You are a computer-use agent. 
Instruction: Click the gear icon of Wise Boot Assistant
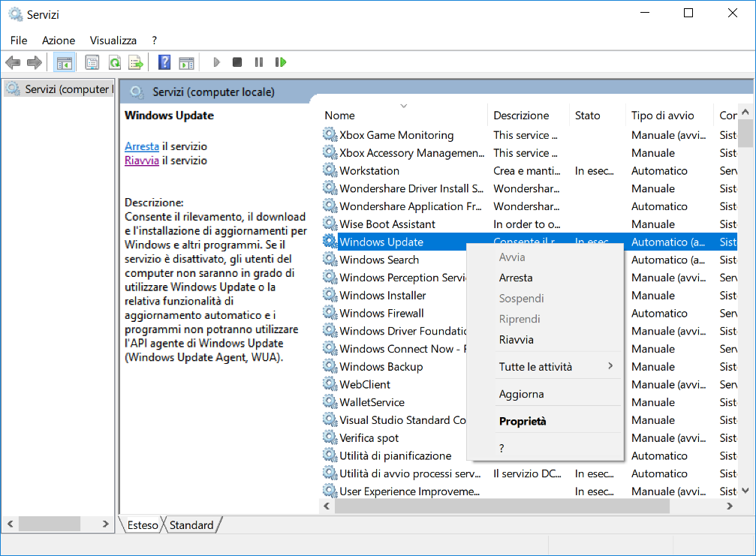pos(330,224)
